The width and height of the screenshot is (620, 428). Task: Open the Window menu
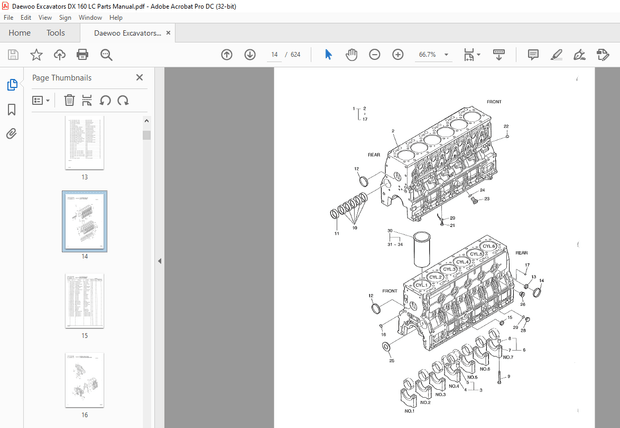point(90,17)
